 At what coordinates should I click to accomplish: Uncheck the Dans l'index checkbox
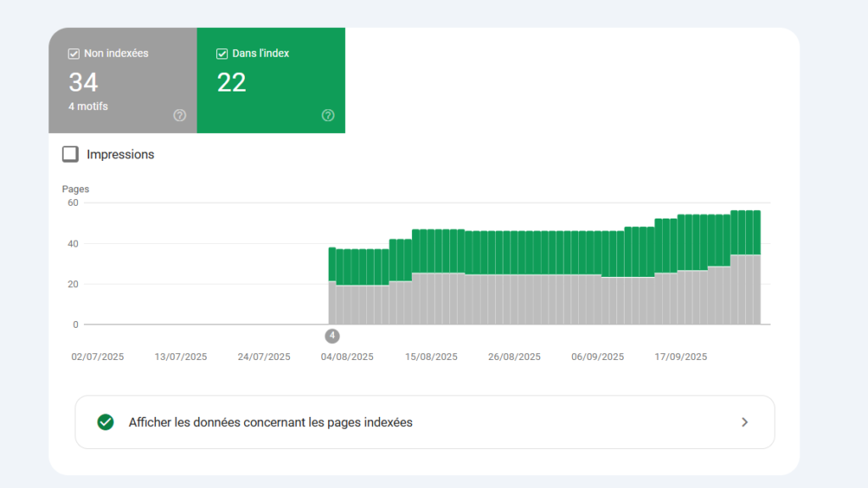pos(222,54)
